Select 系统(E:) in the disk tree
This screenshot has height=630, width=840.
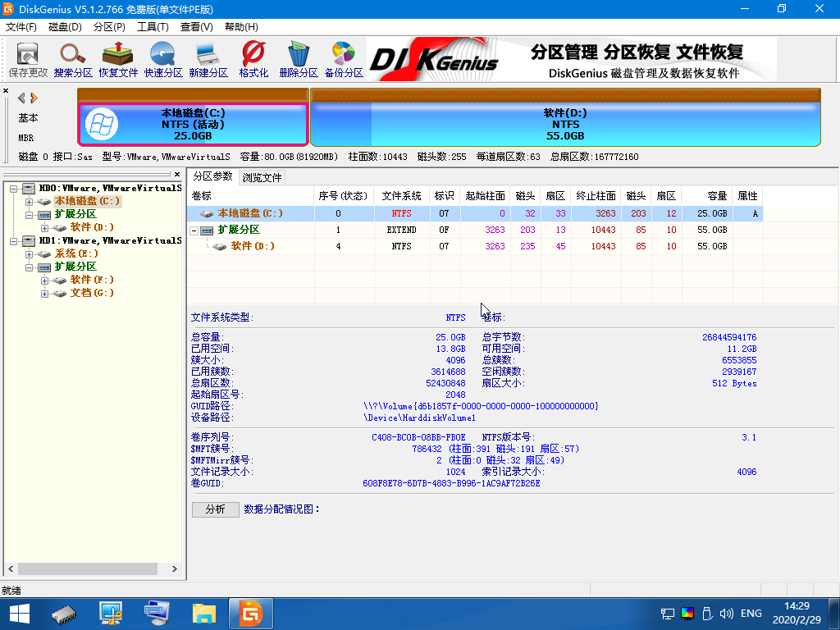tap(76, 253)
